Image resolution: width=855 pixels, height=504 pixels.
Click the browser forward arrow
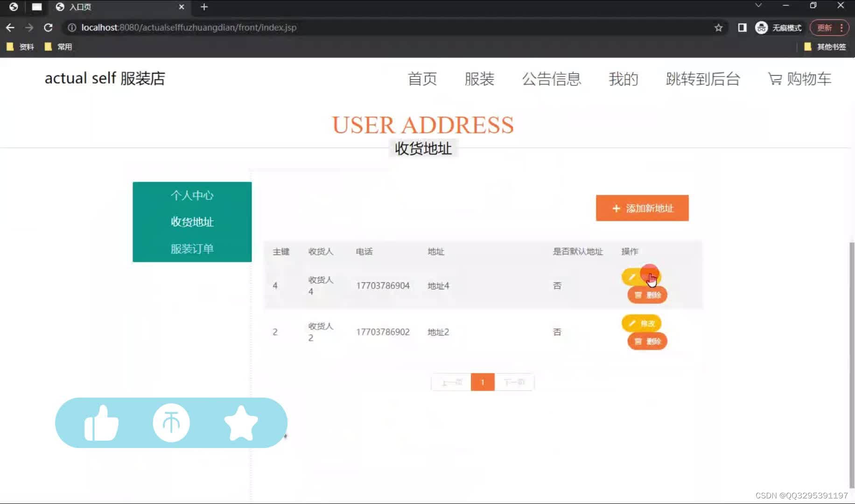29,28
